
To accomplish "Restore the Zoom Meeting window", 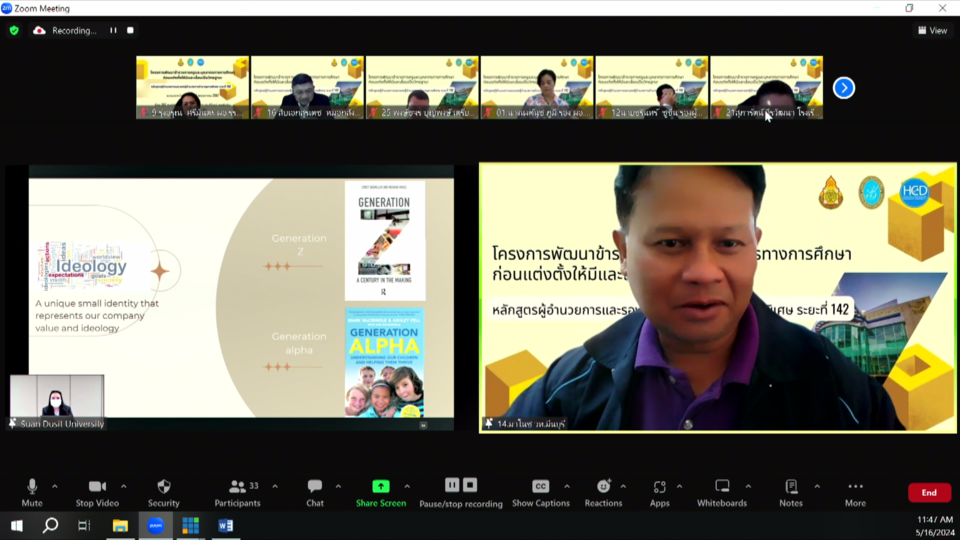I will click(909, 8).
